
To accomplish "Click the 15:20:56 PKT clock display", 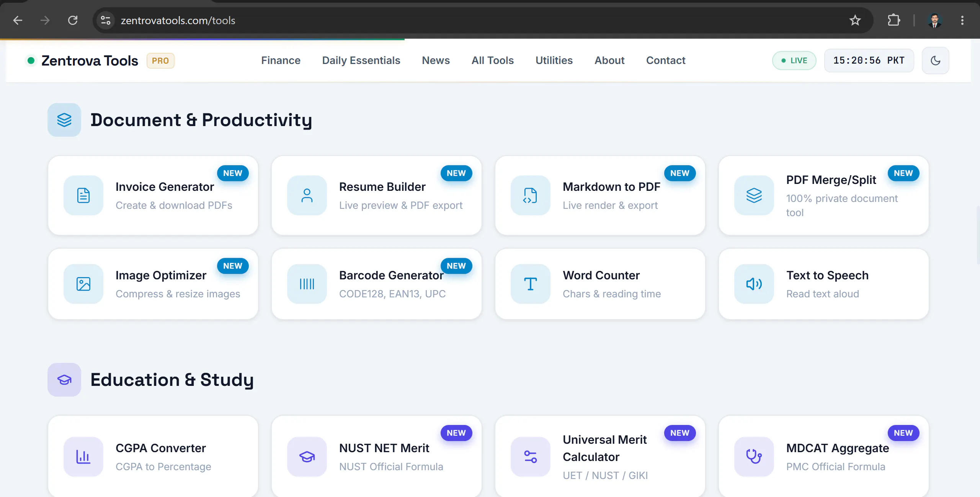I will pyautogui.click(x=869, y=61).
